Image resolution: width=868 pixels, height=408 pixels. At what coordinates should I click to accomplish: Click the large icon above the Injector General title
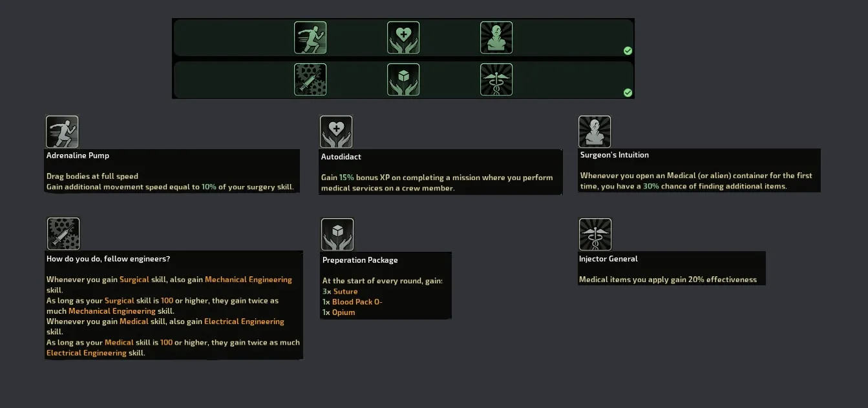(x=595, y=234)
